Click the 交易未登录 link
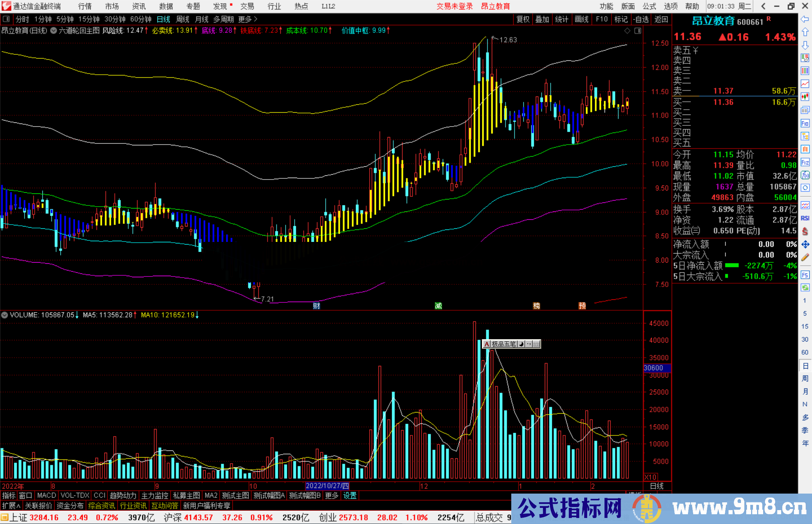This screenshot has height=524, width=812. 454,6
